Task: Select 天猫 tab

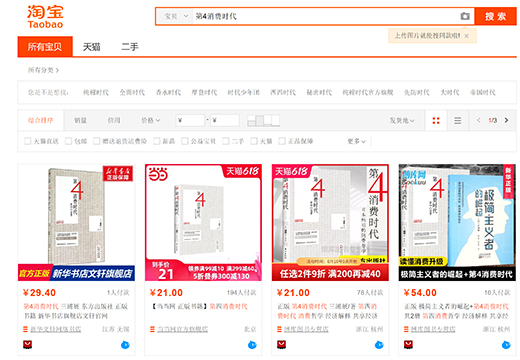Action: (x=91, y=47)
